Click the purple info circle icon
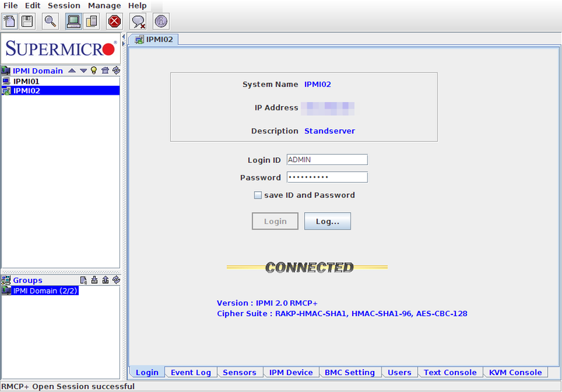This screenshot has width=562, height=392. (x=161, y=21)
